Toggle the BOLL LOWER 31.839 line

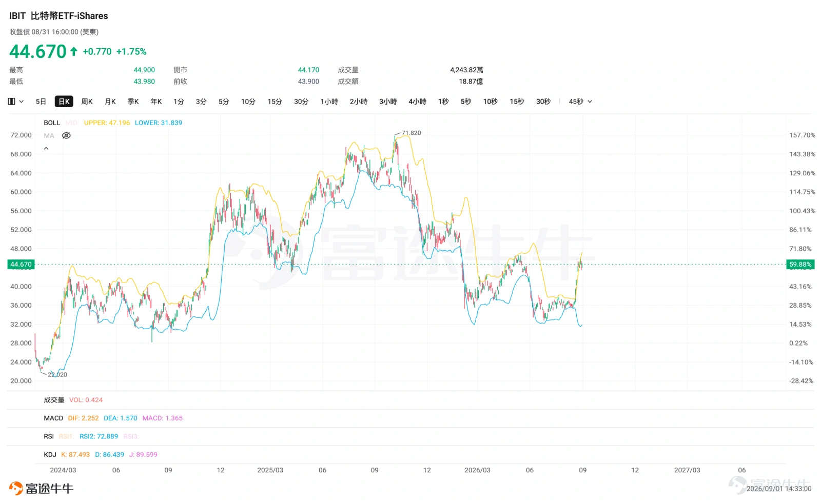(159, 123)
